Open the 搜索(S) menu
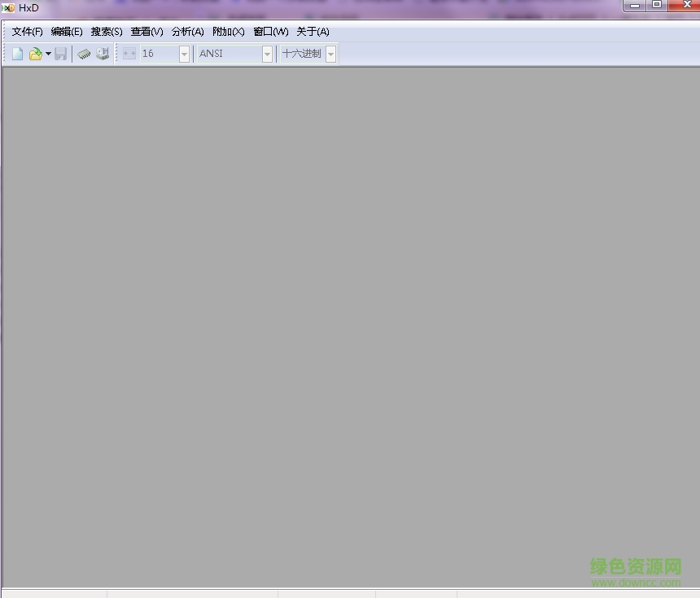 [x=106, y=32]
